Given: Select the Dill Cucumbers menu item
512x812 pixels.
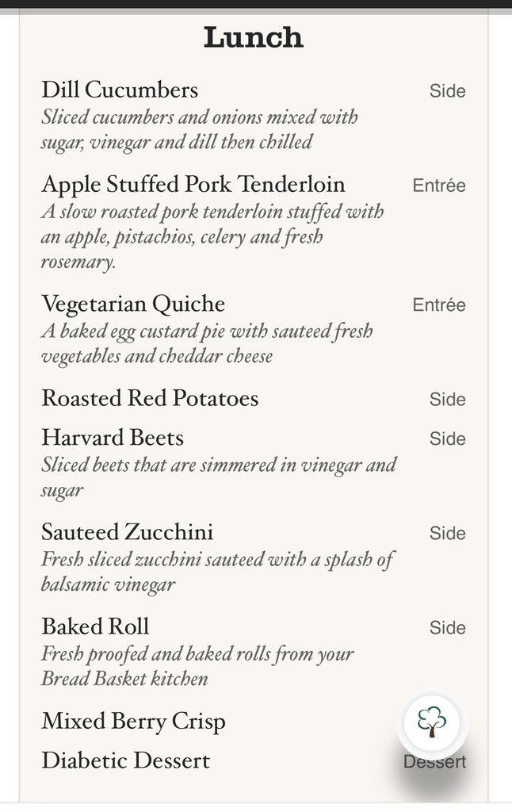Looking at the screenshot, I should [120, 90].
